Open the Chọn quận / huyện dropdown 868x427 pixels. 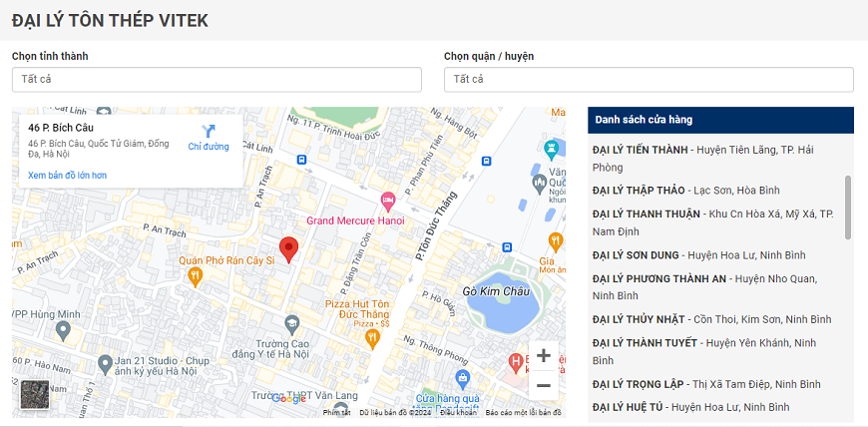[x=649, y=79]
